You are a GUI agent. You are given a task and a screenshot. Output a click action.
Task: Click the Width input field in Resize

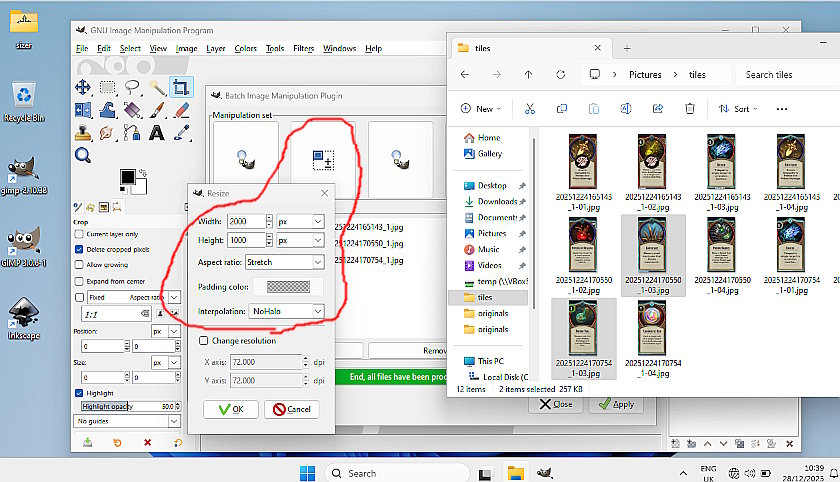click(x=246, y=221)
